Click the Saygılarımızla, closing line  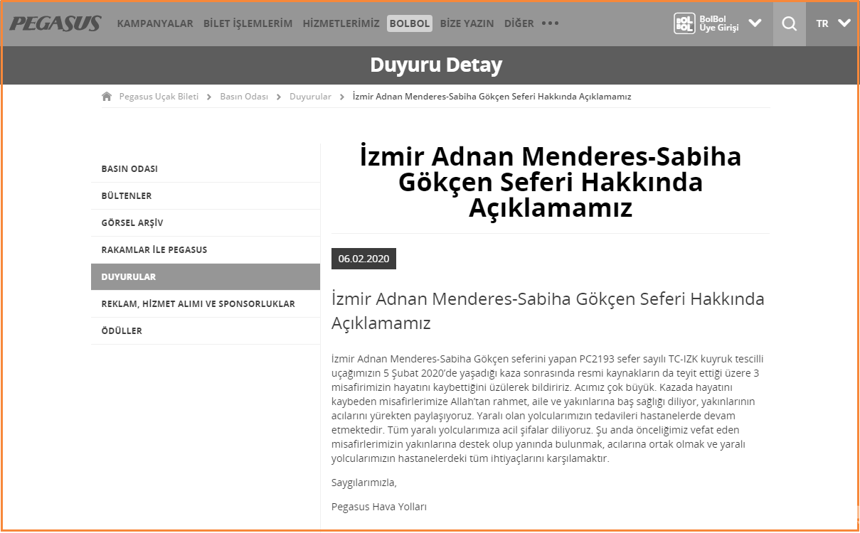tap(364, 483)
